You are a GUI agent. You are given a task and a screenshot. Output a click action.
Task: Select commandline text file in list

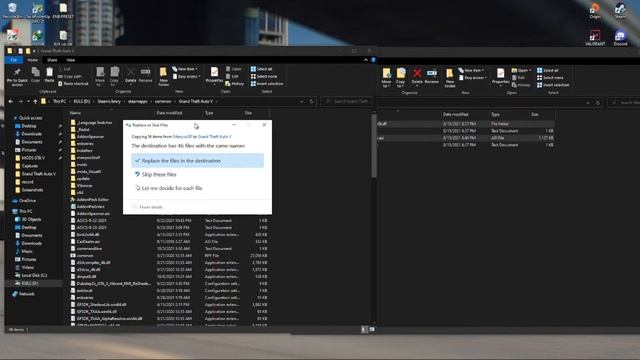click(x=89, y=249)
